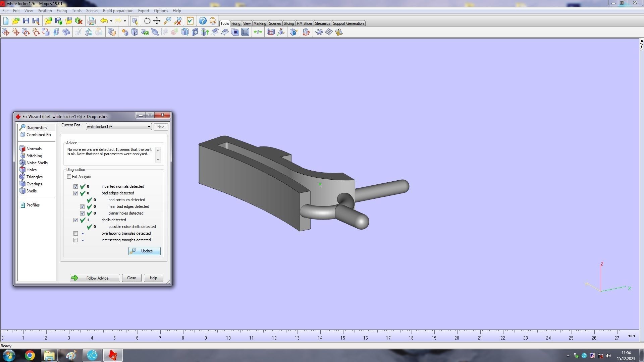The height and width of the screenshot is (362, 644).
Task: Select the Pan view cross-arrows tool
Action: coord(157,21)
